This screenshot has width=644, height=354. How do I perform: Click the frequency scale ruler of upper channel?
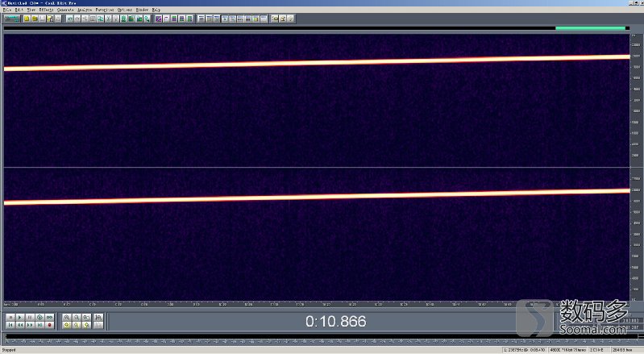pyautogui.click(x=635, y=100)
